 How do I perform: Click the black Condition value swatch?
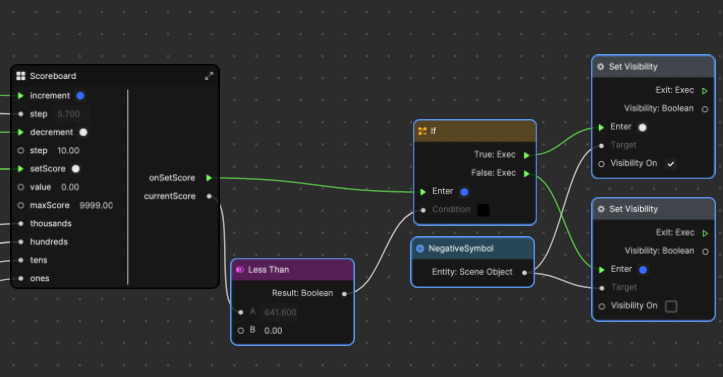tap(483, 210)
